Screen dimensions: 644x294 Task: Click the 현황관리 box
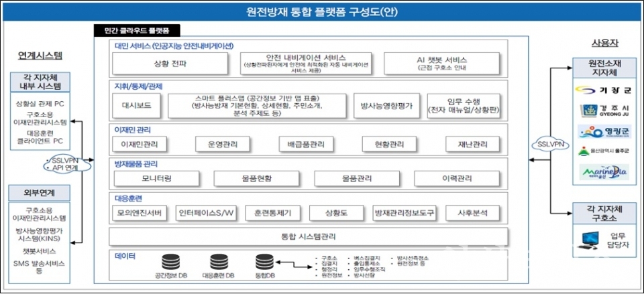coord(389,145)
